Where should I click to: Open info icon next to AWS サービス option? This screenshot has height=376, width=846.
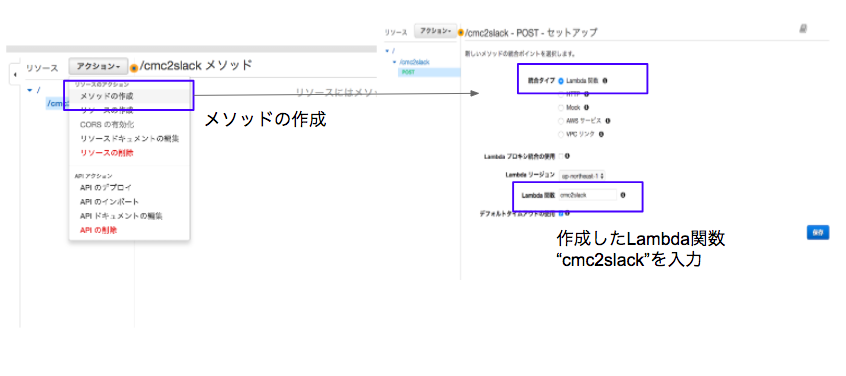click(x=608, y=121)
